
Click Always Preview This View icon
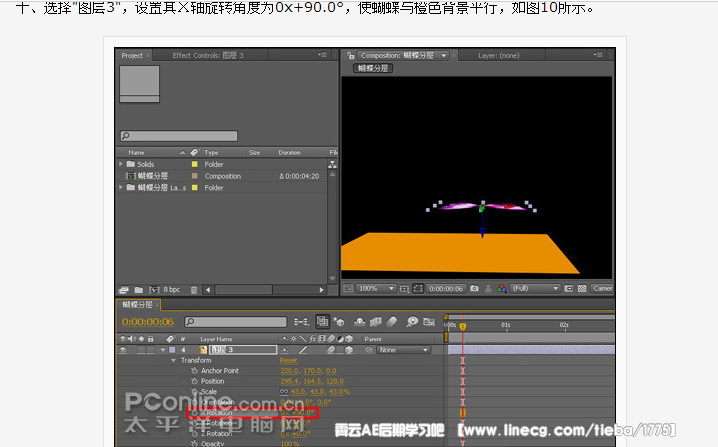tap(348, 289)
